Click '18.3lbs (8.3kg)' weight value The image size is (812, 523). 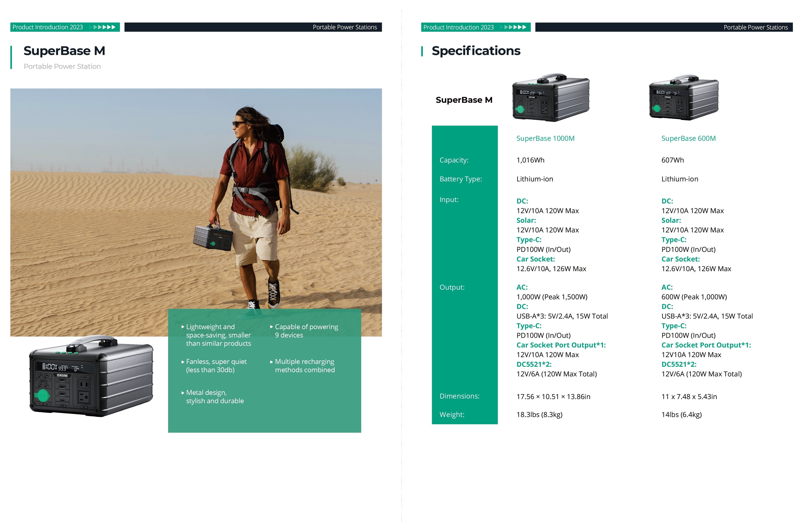(539, 415)
